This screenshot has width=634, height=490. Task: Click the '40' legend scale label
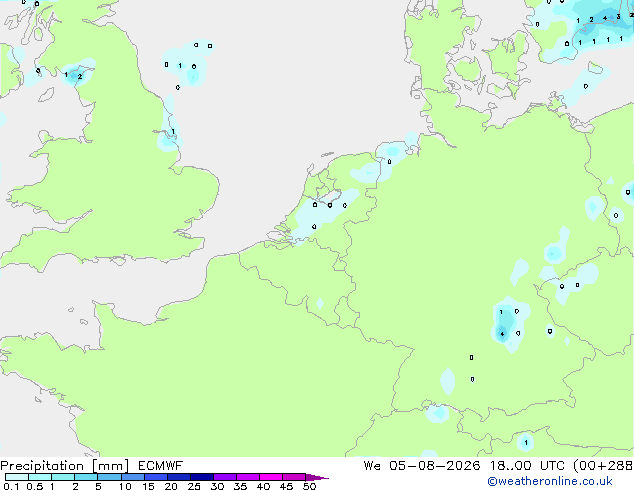pos(263,486)
